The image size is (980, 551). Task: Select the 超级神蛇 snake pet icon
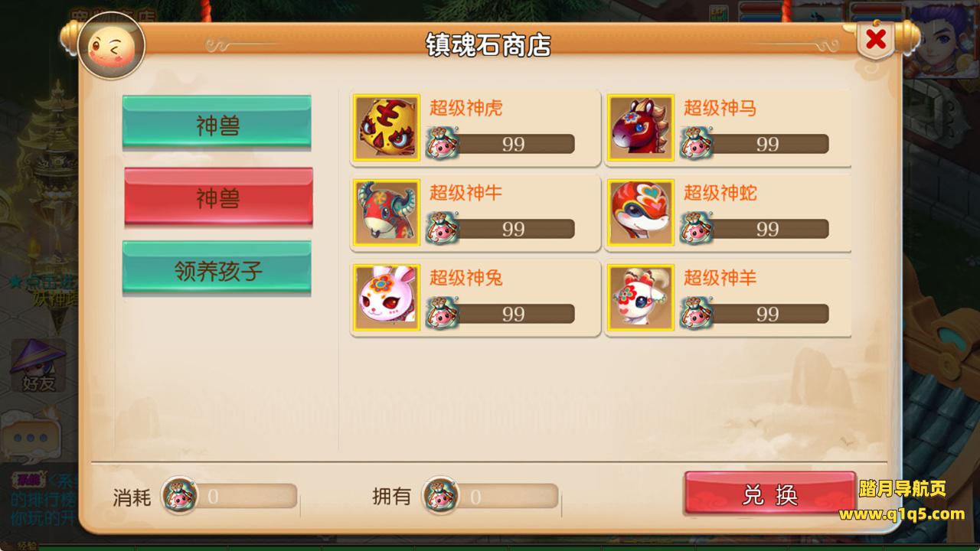click(x=641, y=212)
